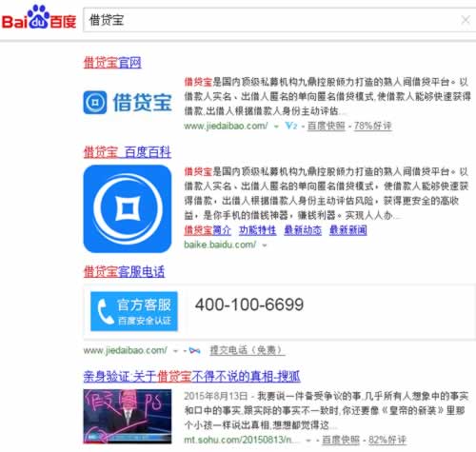Click the 借贷宝 official site logo image

point(128,103)
